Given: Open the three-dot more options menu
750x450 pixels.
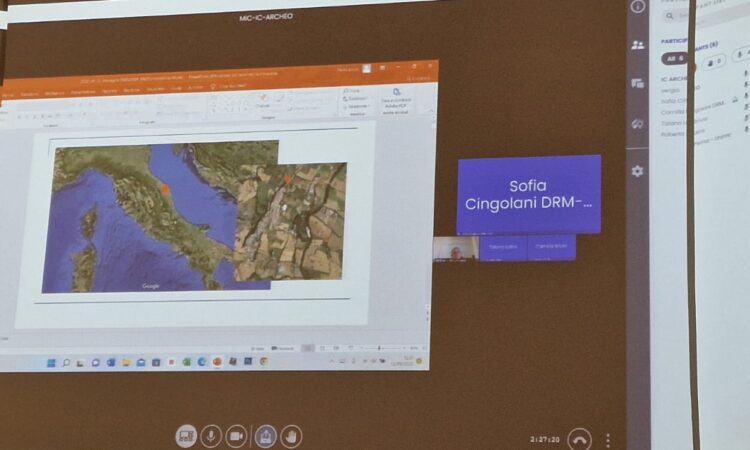Looking at the screenshot, I should (x=607, y=439).
